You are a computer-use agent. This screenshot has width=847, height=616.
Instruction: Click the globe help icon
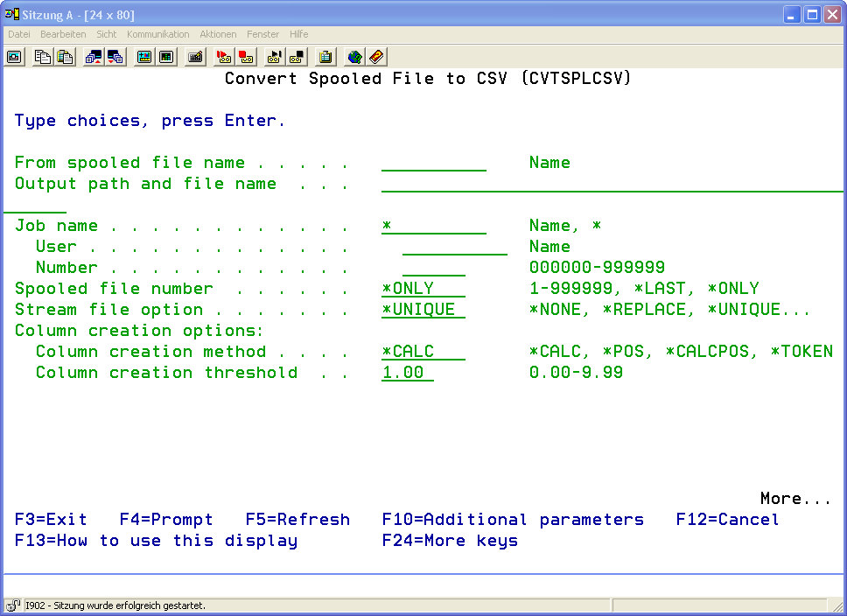point(354,57)
